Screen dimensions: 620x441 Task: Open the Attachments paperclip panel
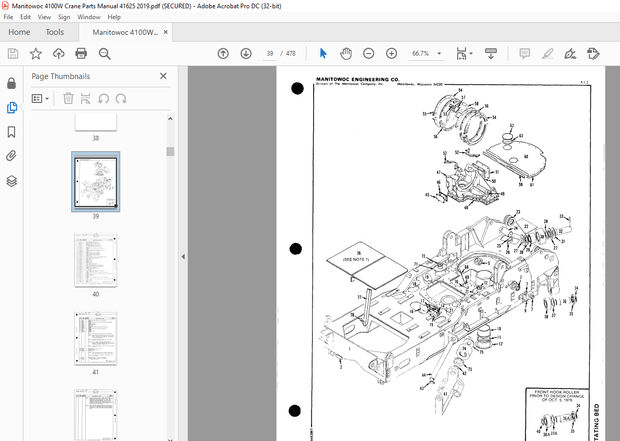(11, 156)
